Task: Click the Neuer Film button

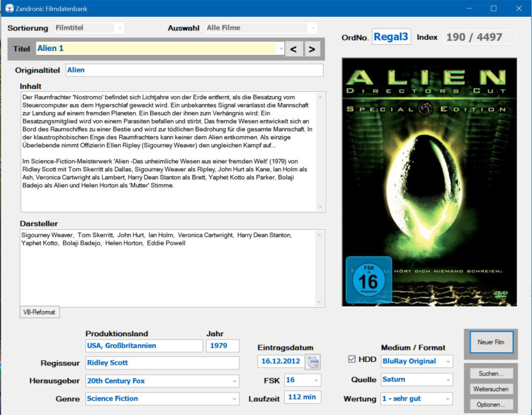Action: coord(491,343)
